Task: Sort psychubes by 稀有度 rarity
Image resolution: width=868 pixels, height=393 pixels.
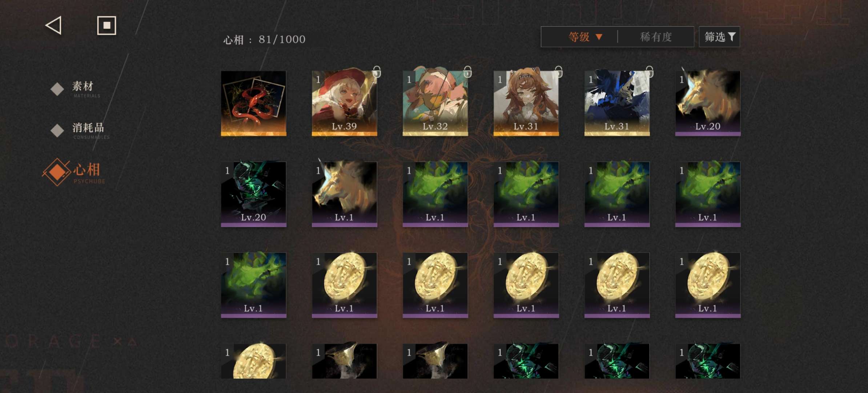Action: pyautogui.click(x=656, y=37)
